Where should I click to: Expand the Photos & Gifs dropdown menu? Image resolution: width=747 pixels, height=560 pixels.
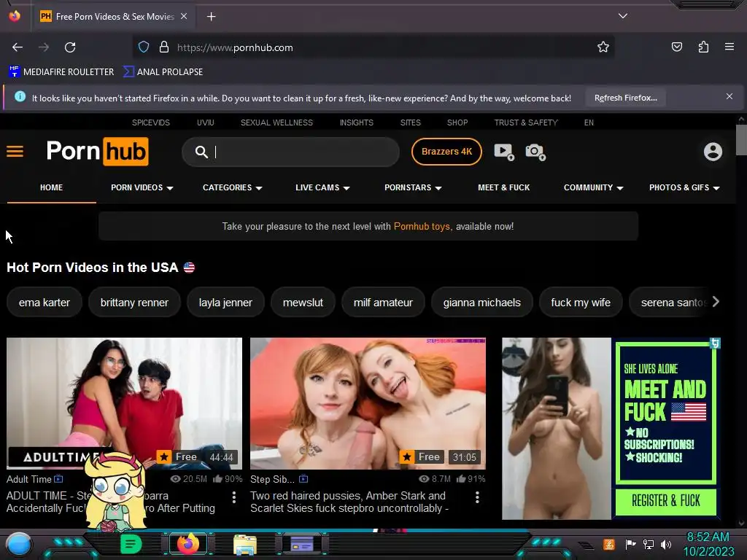point(684,187)
